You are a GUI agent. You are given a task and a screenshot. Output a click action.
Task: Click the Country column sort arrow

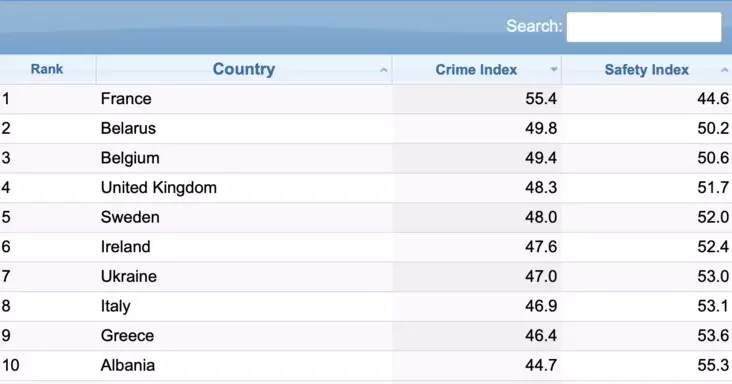pos(383,70)
